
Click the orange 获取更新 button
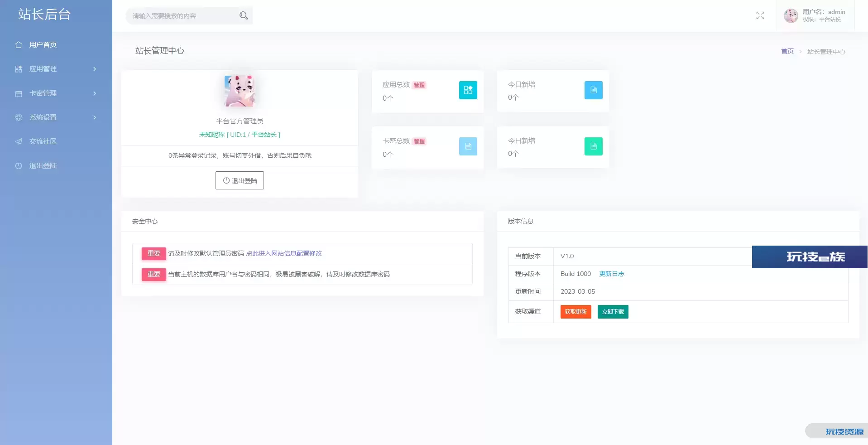pyautogui.click(x=575, y=312)
